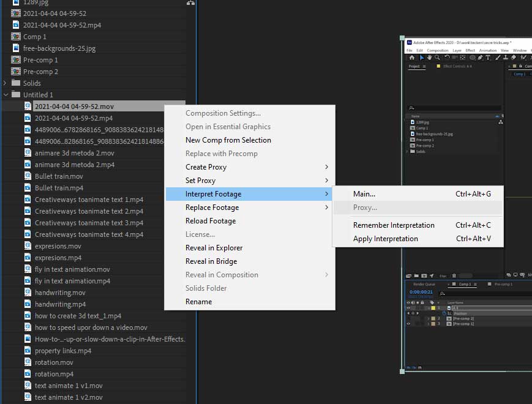Click the Comp 1 composition icon
Image resolution: width=532 pixels, height=404 pixels.
(x=17, y=37)
